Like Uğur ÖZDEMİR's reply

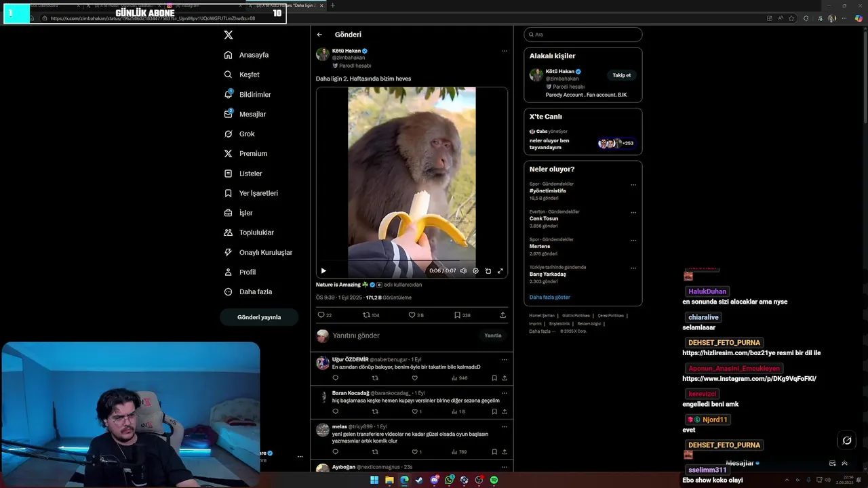click(x=415, y=378)
